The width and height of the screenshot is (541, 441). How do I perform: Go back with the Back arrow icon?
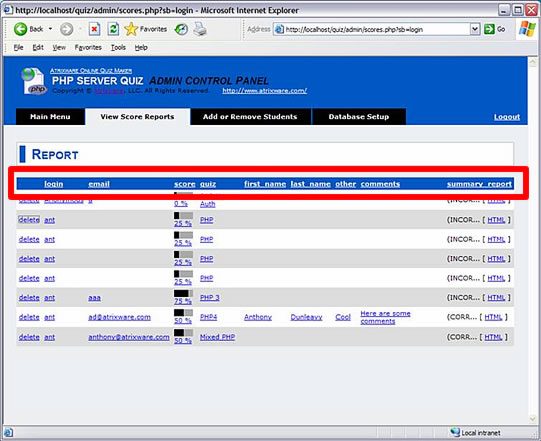pos(20,29)
